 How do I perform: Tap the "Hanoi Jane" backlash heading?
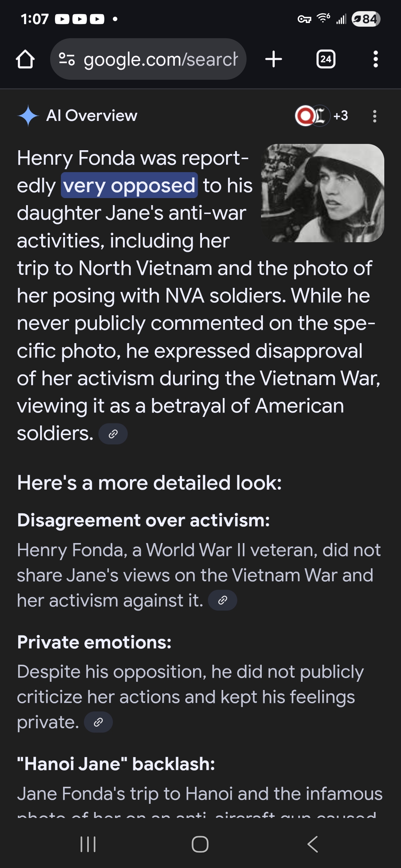(x=116, y=764)
